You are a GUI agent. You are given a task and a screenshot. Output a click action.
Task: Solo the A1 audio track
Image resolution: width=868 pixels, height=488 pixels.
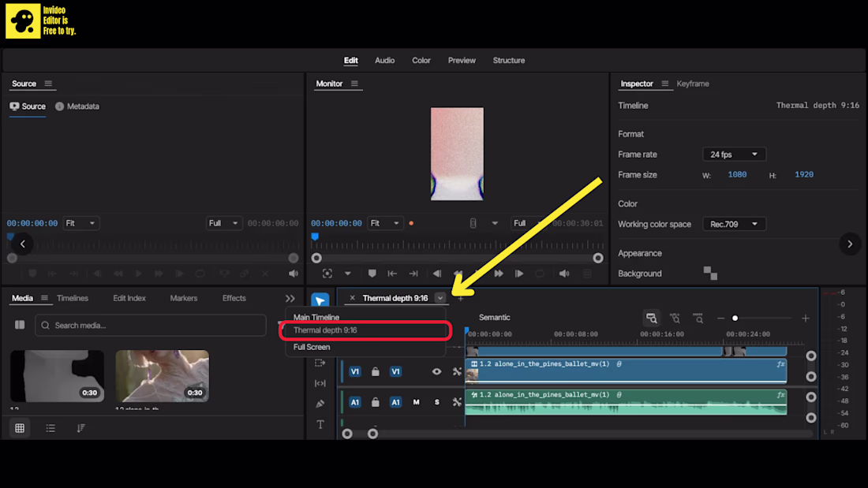pyautogui.click(x=437, y=402)
